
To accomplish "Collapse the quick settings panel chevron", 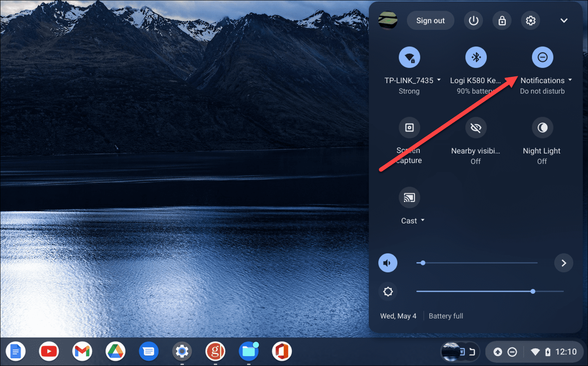I will pyautogui.click(x=564, y=21).
